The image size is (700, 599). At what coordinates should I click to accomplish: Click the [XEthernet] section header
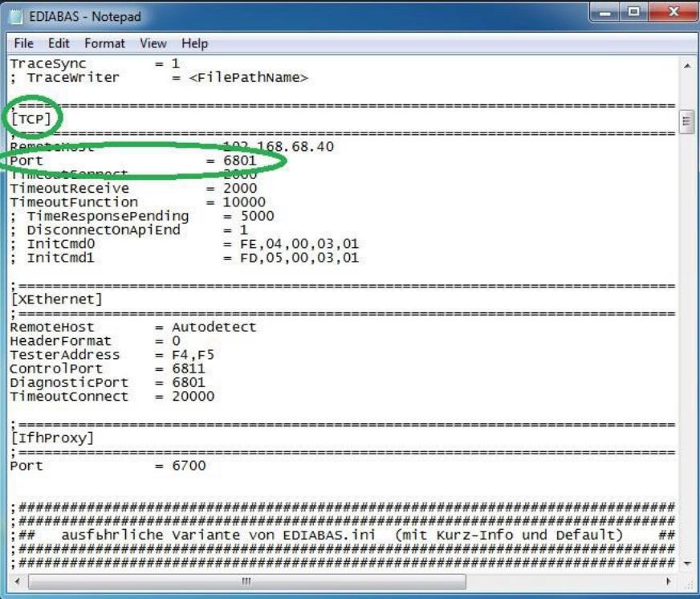(x=57, y=299)
